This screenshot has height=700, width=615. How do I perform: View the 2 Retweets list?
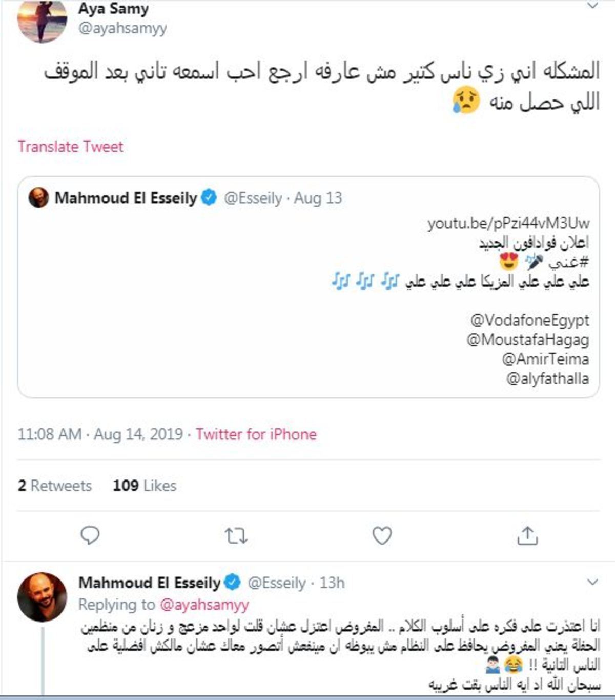point(55,486)
